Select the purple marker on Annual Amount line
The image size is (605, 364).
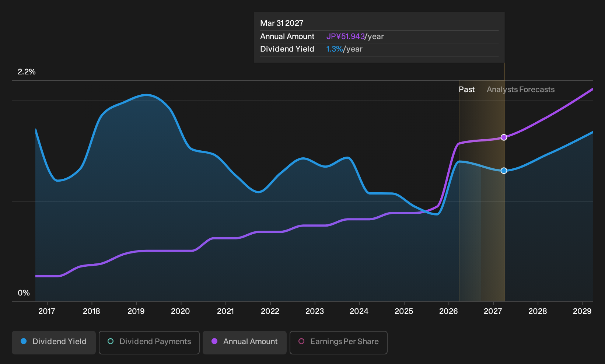click(504, 137)
